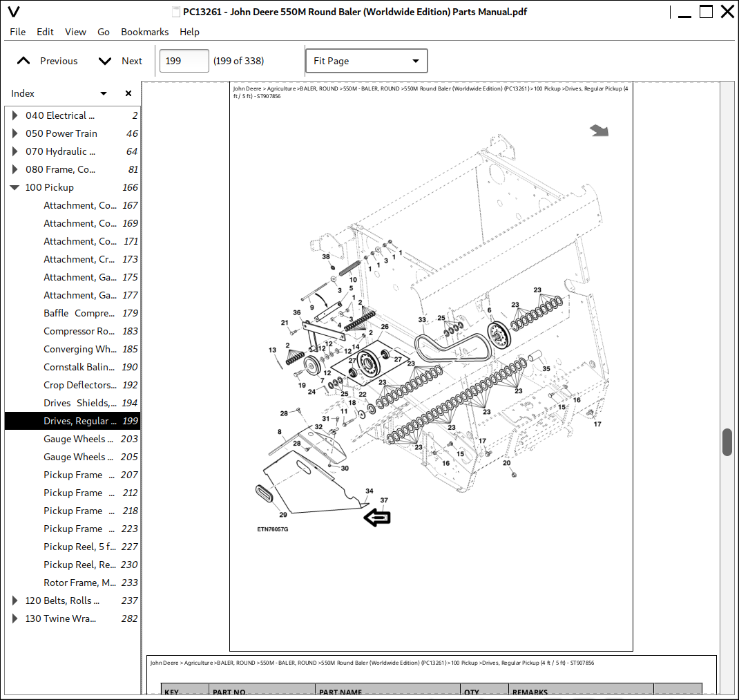Open Converging Wh... entry page 185
Viewport: 739px width, 700px height.
click(x=73, y=349)
